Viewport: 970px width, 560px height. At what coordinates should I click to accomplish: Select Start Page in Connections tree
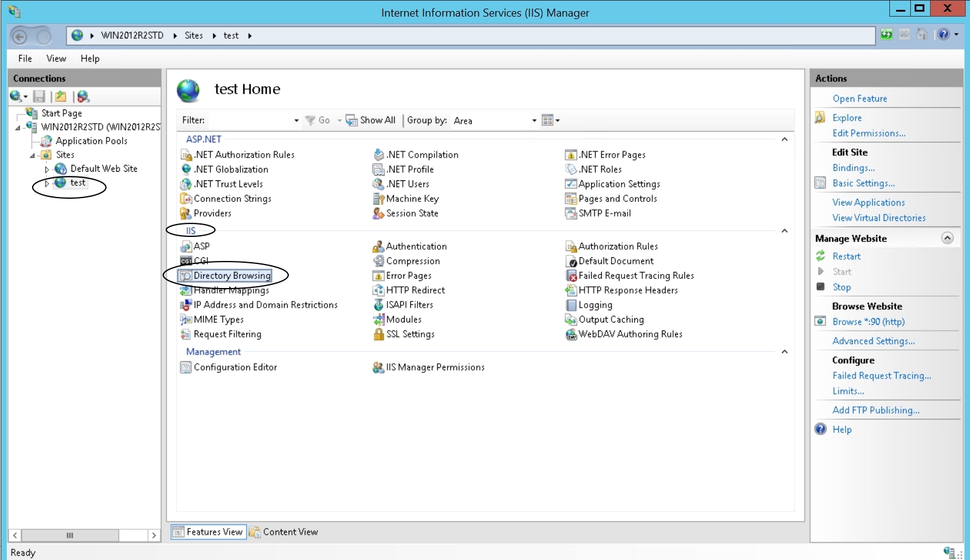62,113
